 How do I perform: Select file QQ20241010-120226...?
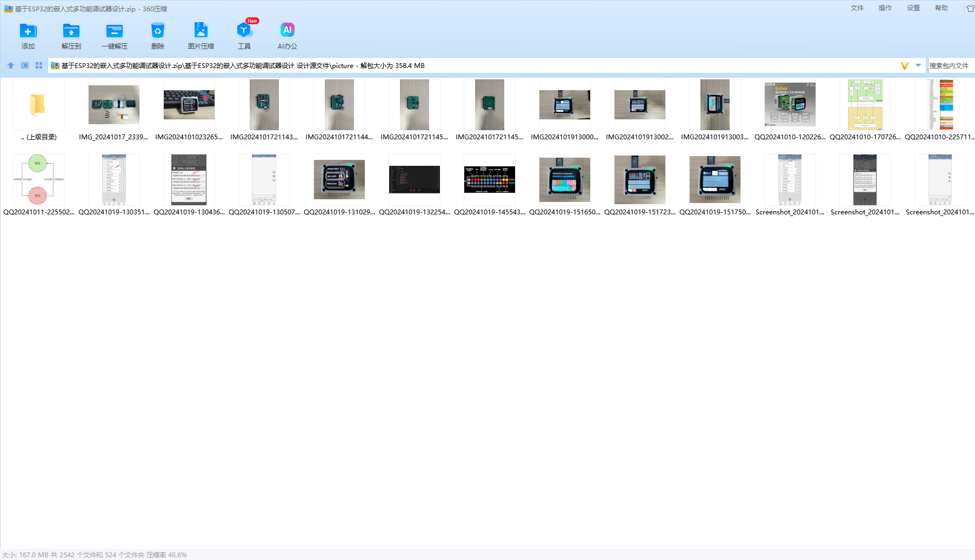click(790, 110)
